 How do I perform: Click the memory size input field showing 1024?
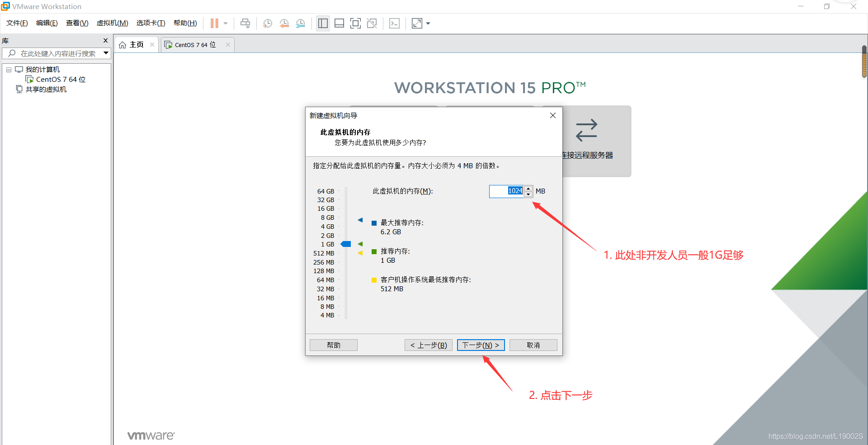click(506, 191)
